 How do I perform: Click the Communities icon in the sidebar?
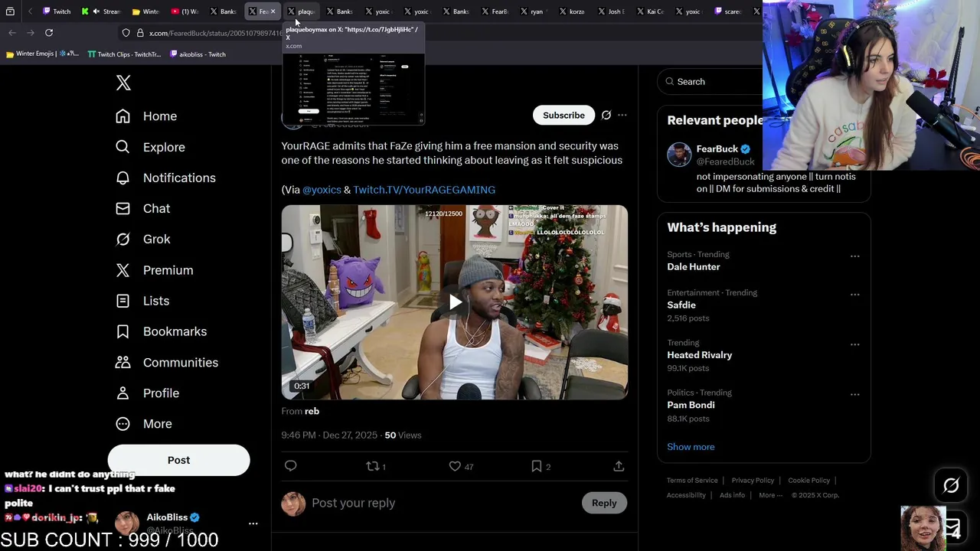122,362
